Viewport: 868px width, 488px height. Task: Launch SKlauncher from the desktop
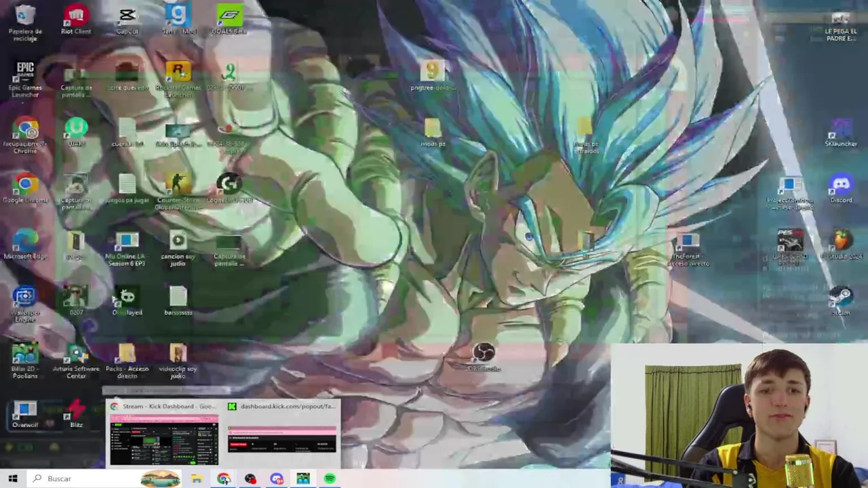coord(841,133)
